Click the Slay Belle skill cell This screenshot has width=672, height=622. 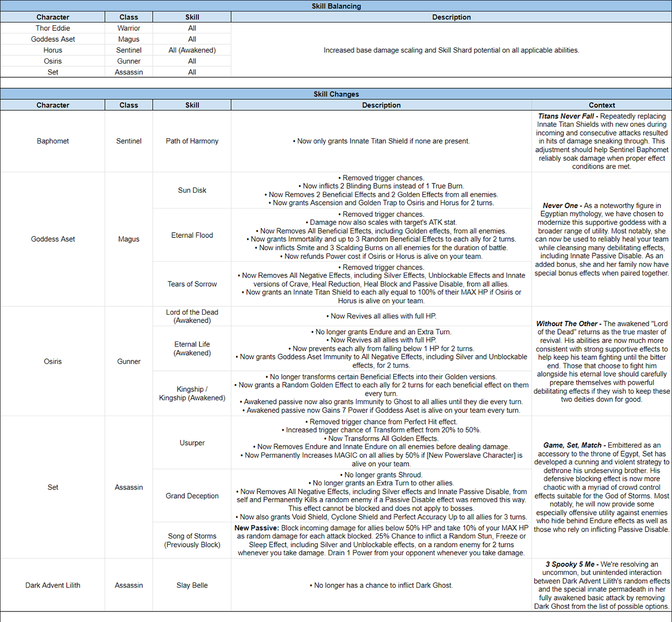[192, 585]
